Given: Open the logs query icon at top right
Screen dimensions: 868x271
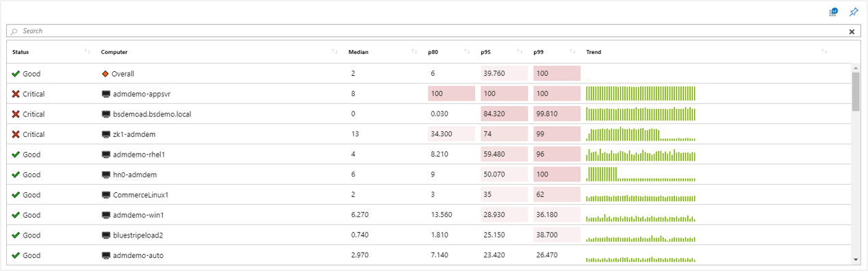Looking at the screenshot, I should 833,12.
